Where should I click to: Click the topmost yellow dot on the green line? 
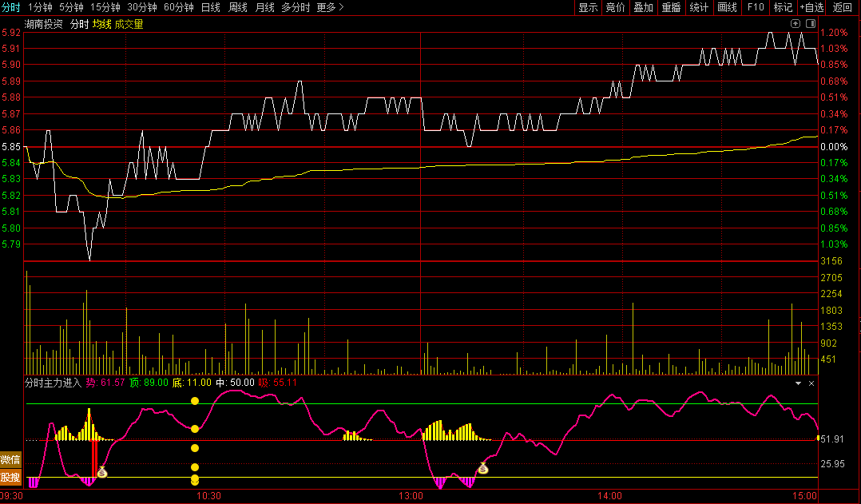click(x=195, y=401)
